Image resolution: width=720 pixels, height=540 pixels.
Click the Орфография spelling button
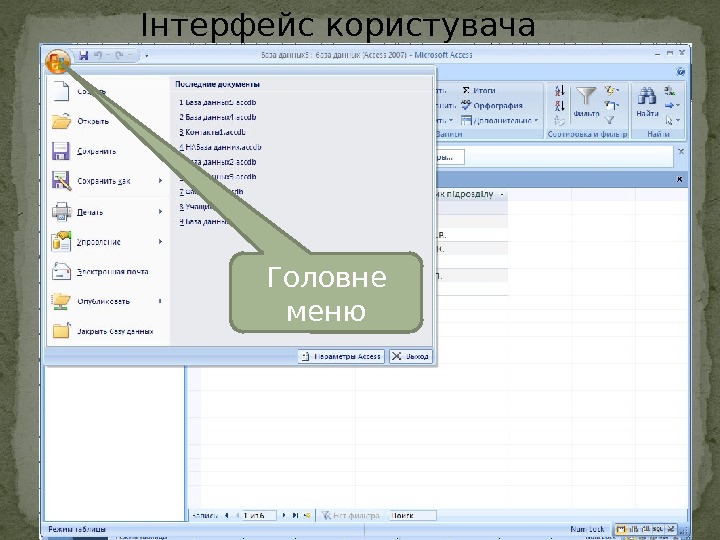coord(492,105)
